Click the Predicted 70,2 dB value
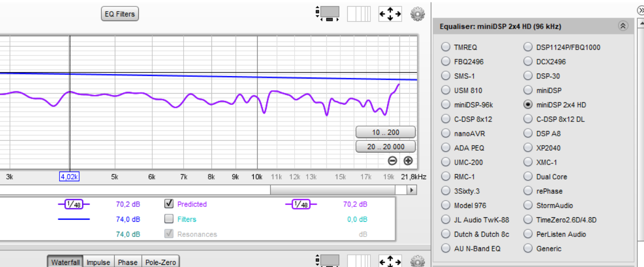 coord(355,204)
